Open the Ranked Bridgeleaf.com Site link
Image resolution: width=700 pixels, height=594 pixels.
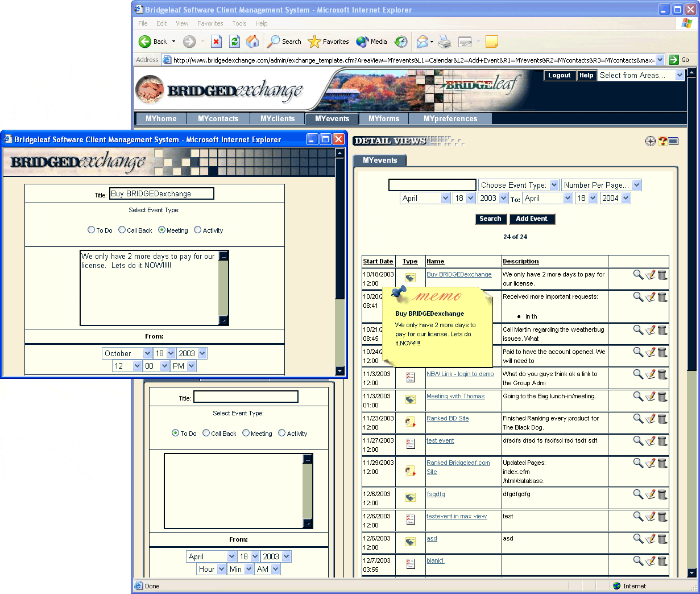pos(458,467)
